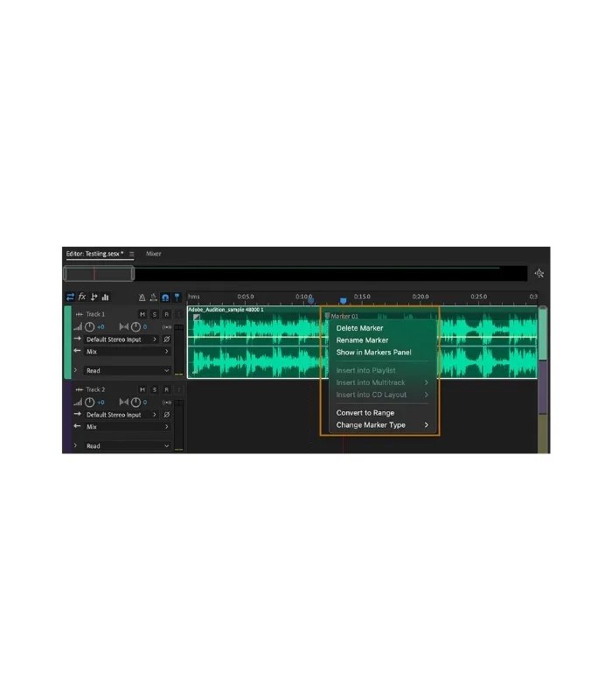Select Rename Marker in context menu
This screenshot has height=700, width=612.
[x=362, y=340]
